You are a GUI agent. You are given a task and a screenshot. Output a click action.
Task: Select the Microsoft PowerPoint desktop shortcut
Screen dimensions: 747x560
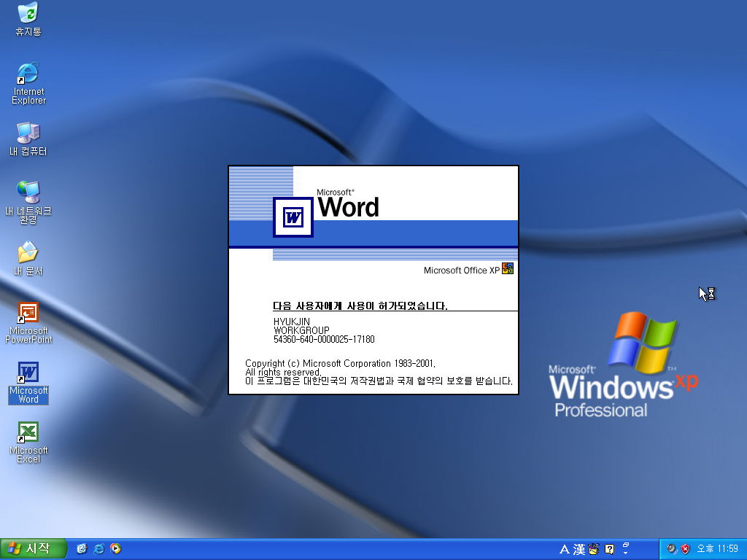coord(28,323)
